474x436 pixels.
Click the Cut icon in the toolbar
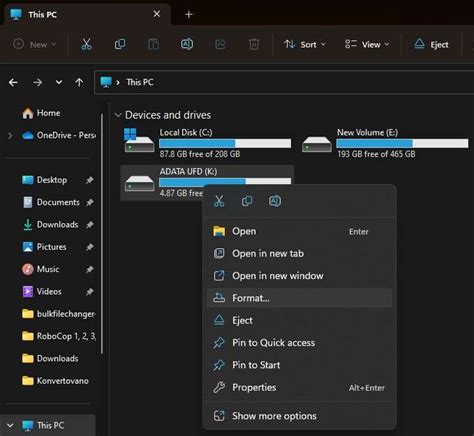coord(86,44)
